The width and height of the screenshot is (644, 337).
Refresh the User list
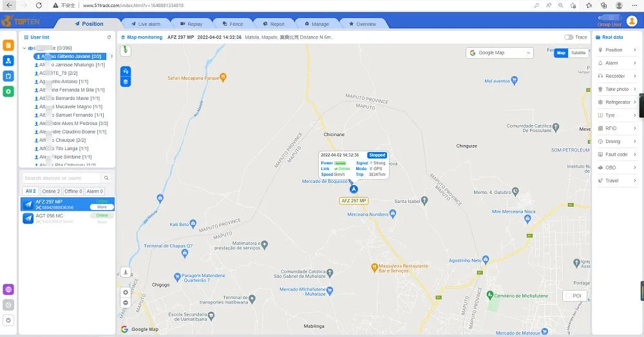click(109, 37)
